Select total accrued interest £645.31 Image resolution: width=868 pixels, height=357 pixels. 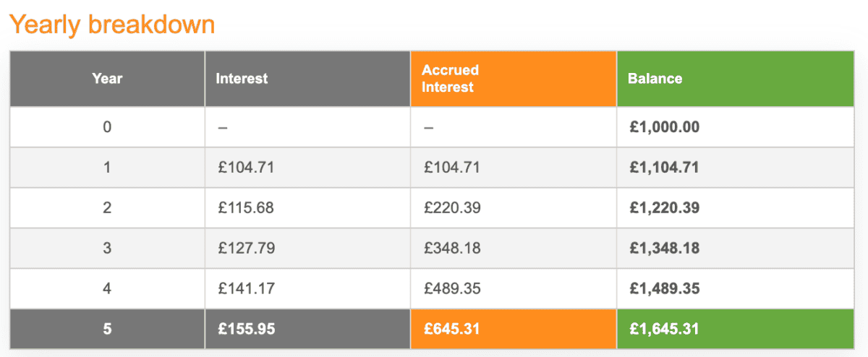click(452, 330)
